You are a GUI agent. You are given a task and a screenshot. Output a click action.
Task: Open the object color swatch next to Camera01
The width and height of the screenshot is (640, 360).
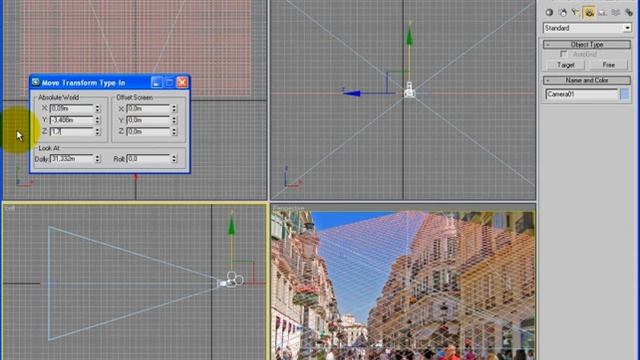(624, 94)
